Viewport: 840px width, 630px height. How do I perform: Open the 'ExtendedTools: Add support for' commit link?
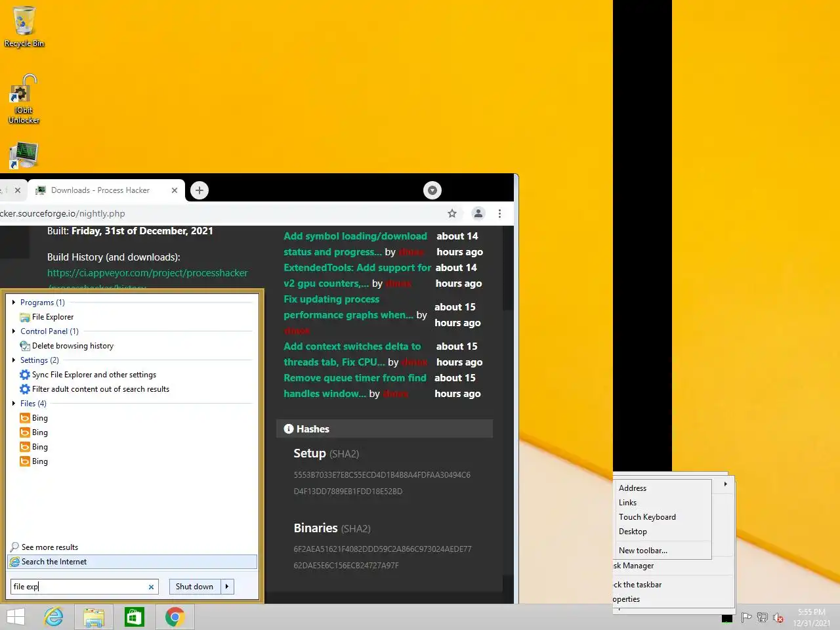357,276
